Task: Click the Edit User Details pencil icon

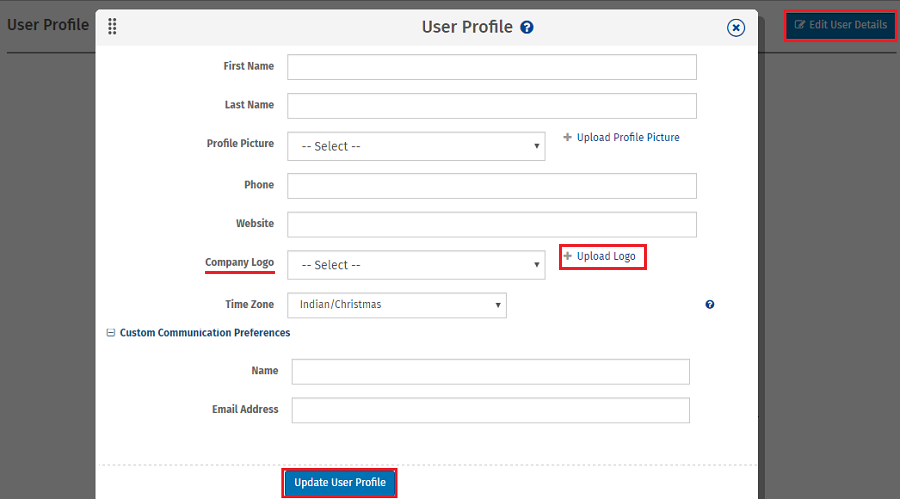Action: [800, 25]
